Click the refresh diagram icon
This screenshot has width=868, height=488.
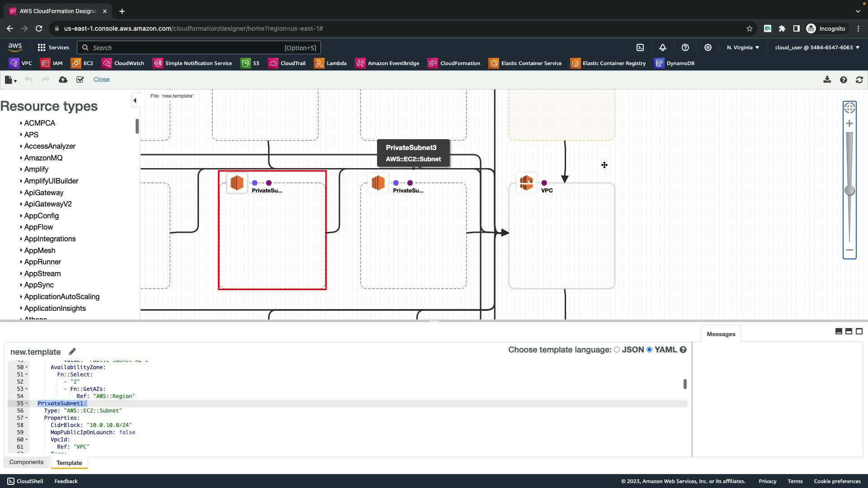[859, 80]
